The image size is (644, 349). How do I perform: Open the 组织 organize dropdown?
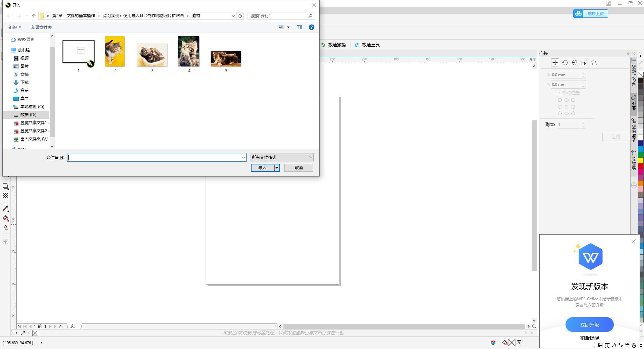click(x=15, y=27)
